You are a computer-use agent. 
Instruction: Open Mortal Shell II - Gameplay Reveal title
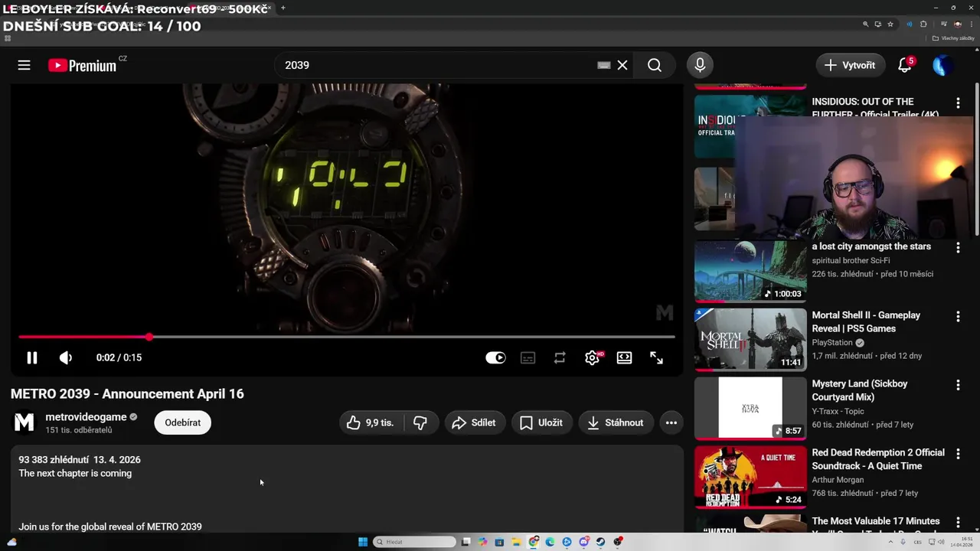[x=866, y=321]
